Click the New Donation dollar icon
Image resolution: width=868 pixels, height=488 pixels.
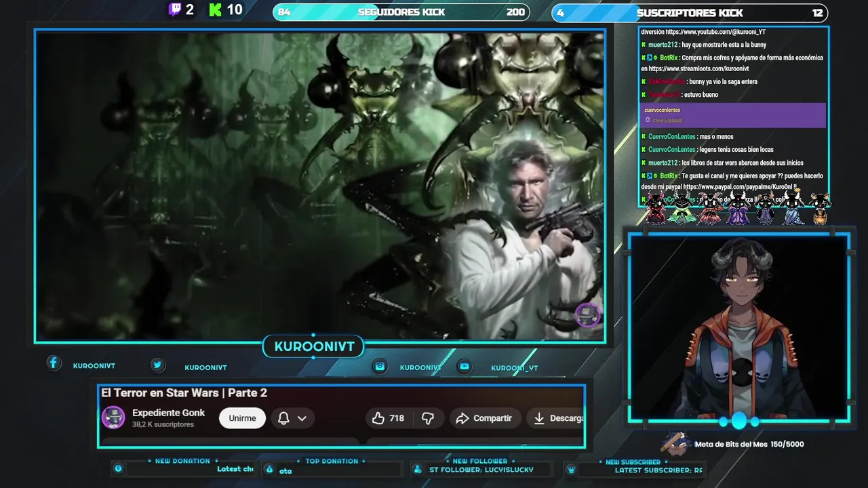(x=118, y=468)
